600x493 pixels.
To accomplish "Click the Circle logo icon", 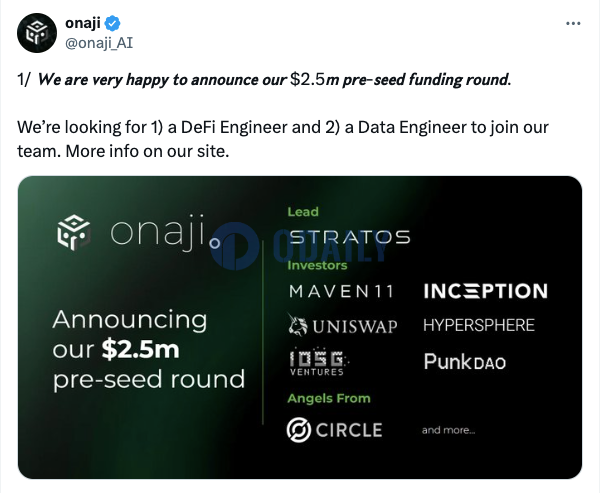I will click(x=298, y=430).
